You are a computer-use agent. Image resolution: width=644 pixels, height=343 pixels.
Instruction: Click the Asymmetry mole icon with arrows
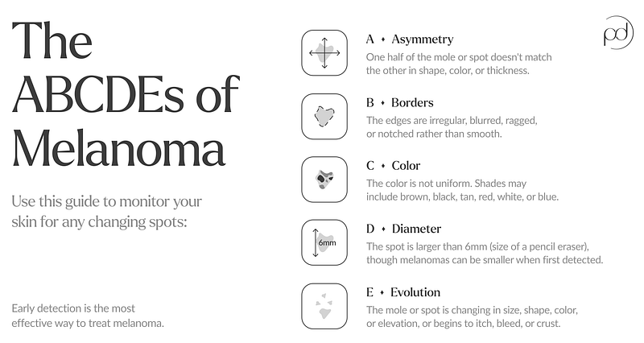click(324, 53)
